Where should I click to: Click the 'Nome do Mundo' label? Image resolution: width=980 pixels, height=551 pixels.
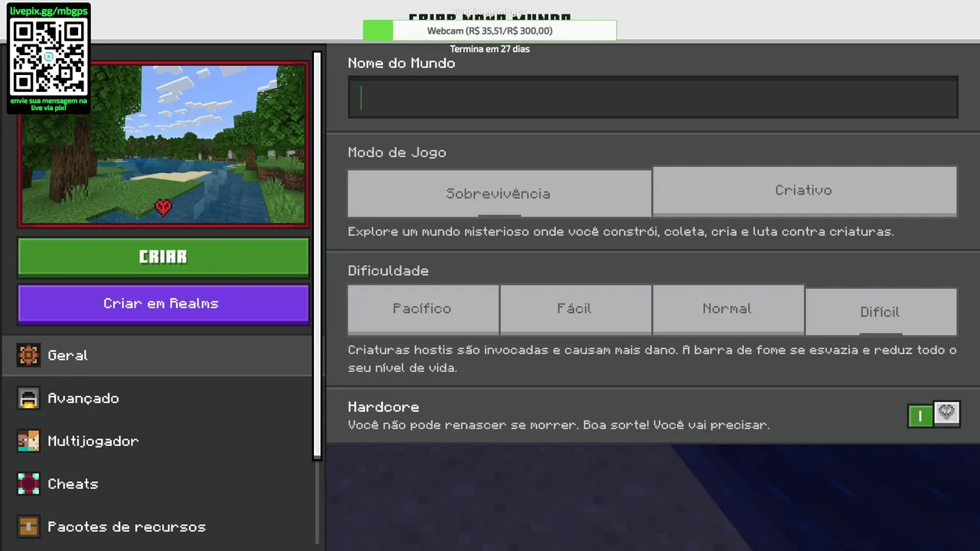[x=401, y=64]
